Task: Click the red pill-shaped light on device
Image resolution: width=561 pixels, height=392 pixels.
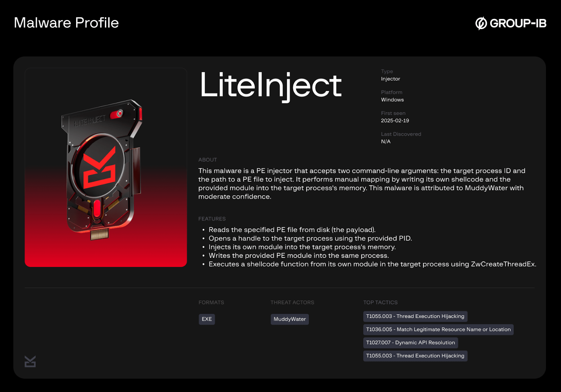Action: 97,209
